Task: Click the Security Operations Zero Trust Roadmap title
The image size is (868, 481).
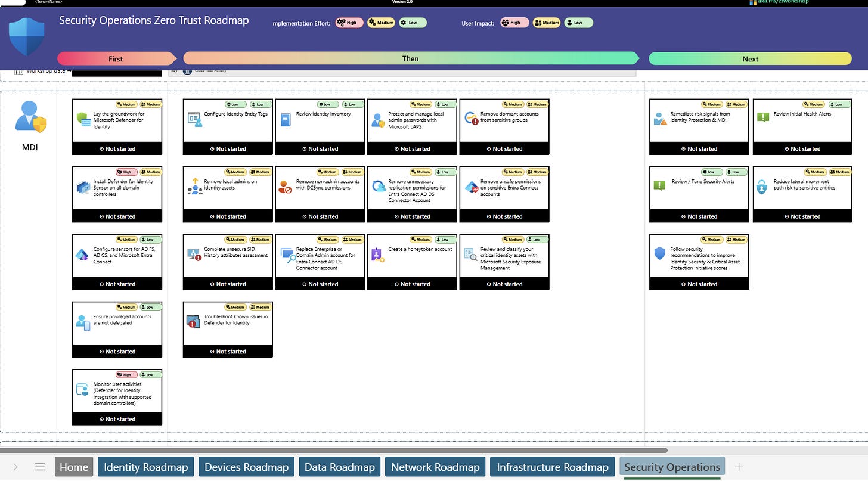Action: coord(154,20)
